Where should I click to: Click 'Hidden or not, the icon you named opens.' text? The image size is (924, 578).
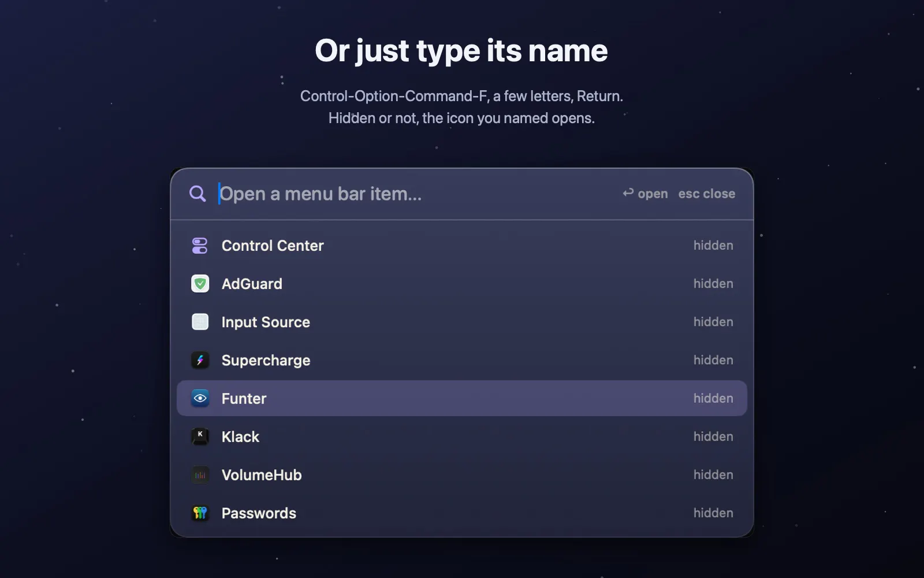coord(461,118)
